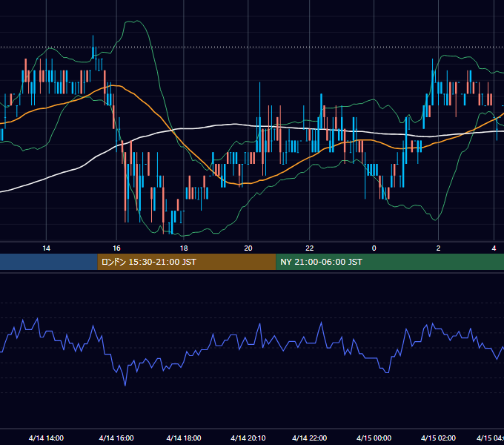Viewport: 504px width, 445px height.
Task: Click the 18 hour label on price chart
Action: pos(184,248)
